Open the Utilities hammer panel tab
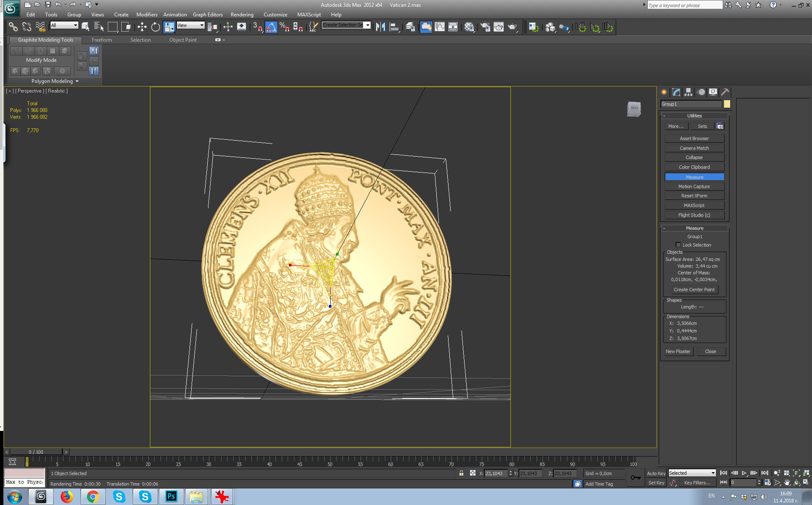Image resolution: width=812 pixels, height=505 pixels. pos(725,92)
